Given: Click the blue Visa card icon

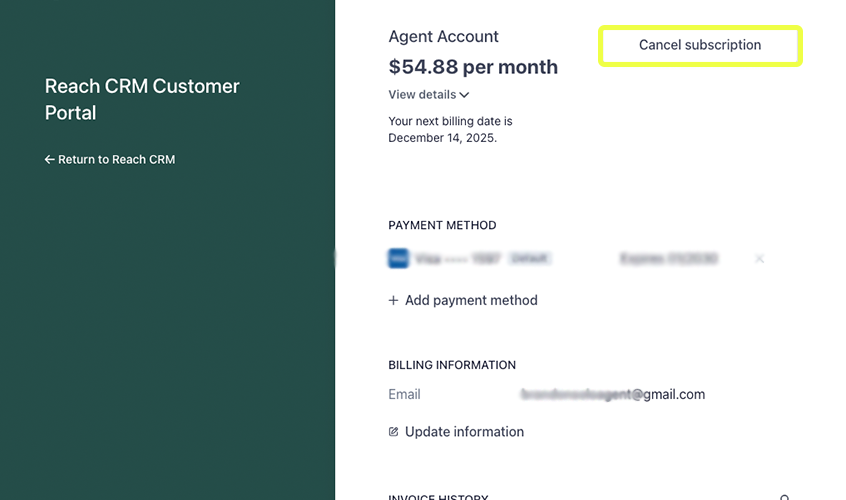Looking at the screenshot, I should (x=398, y=259).
